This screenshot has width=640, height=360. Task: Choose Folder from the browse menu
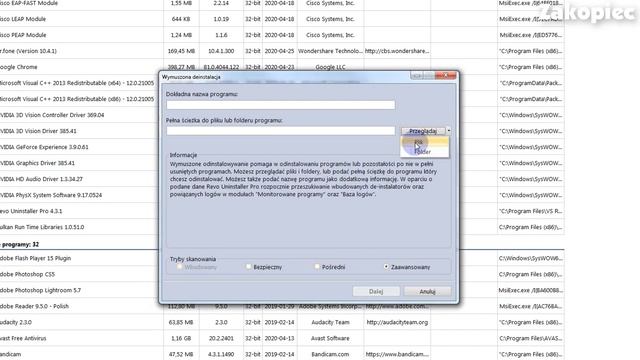coord(424,152)
